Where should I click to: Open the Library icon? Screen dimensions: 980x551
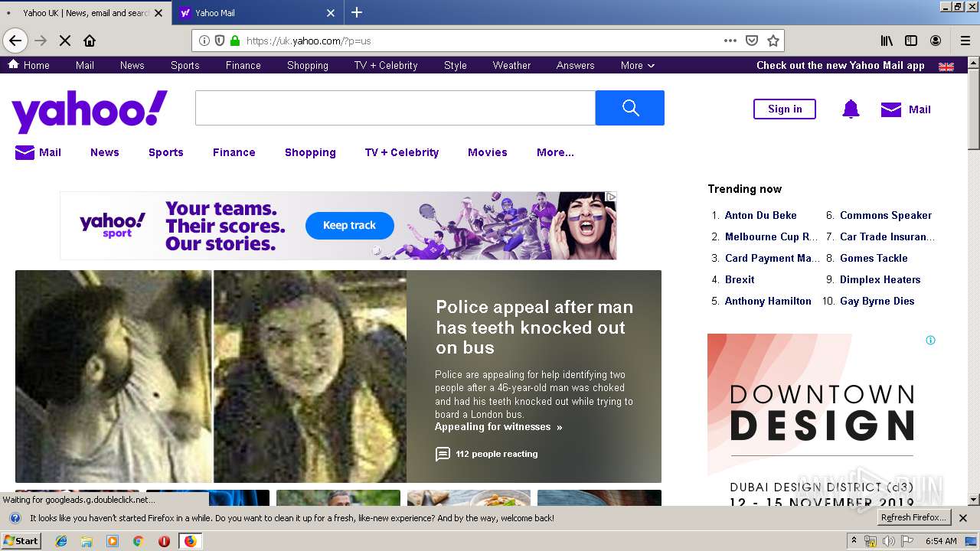887,41
